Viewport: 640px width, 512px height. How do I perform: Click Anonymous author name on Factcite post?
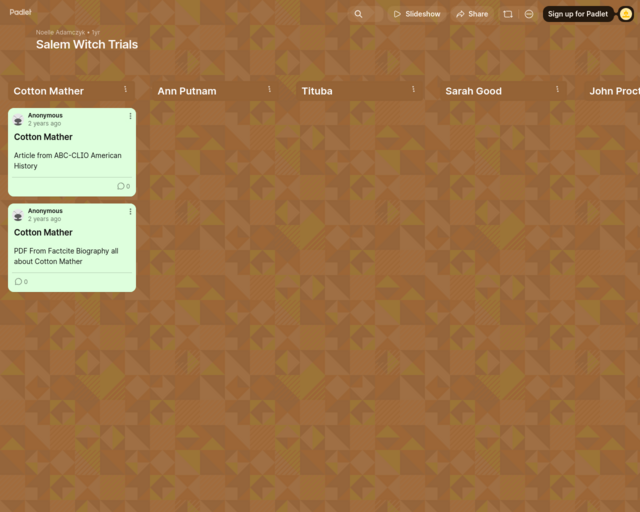[x=45, y=211]
